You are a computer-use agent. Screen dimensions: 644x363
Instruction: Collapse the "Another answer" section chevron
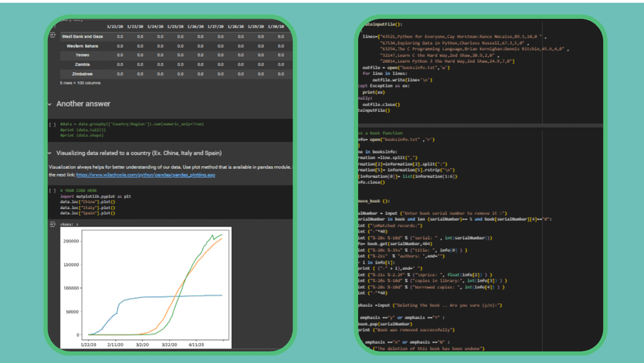pos(50,104)
